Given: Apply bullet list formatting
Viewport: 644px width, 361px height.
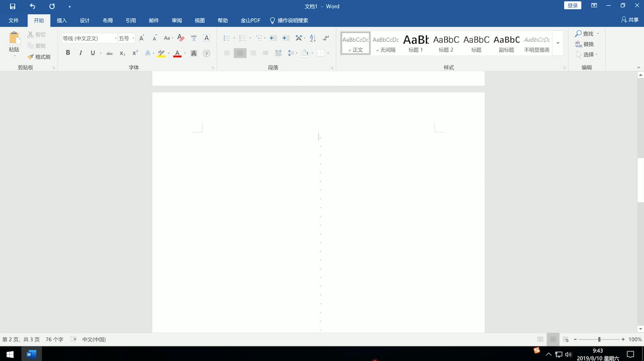Looking at the screenshot, I should click(x=226, y=38).
